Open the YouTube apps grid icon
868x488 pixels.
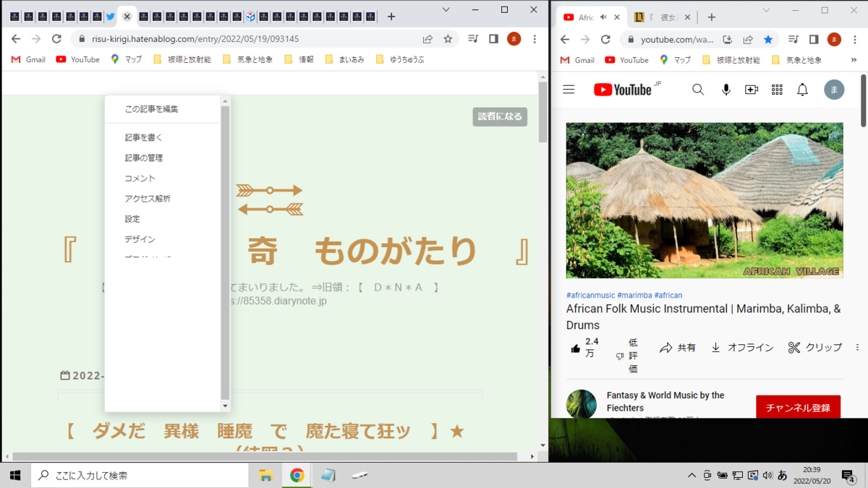pyautogui.click(x=777, y=90)
